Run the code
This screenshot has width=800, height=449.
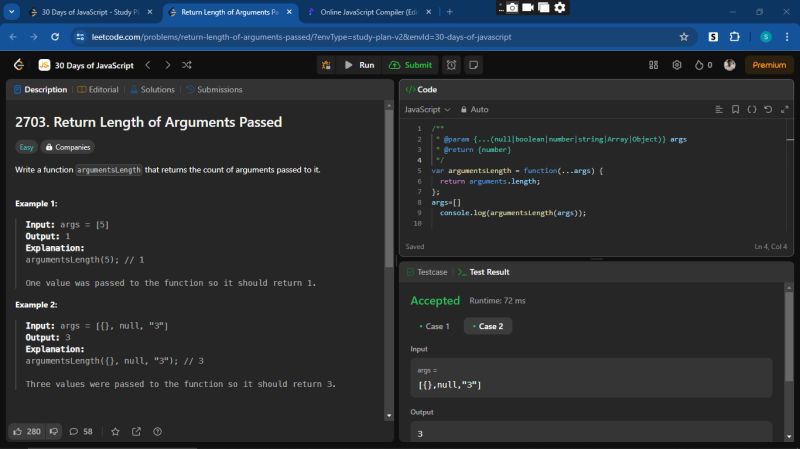pos(360,65)
